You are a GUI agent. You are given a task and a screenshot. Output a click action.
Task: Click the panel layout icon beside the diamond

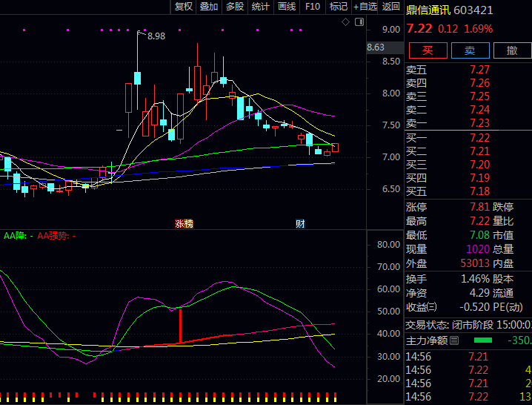pyautogui.click(x=357, y=22)
